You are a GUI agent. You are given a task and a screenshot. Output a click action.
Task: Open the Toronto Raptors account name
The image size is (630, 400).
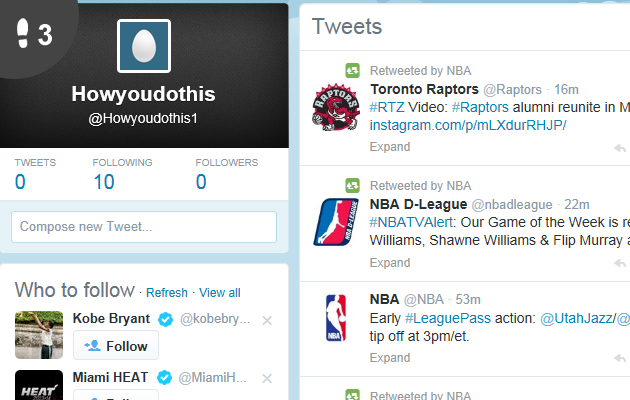(x=424, y=89)
